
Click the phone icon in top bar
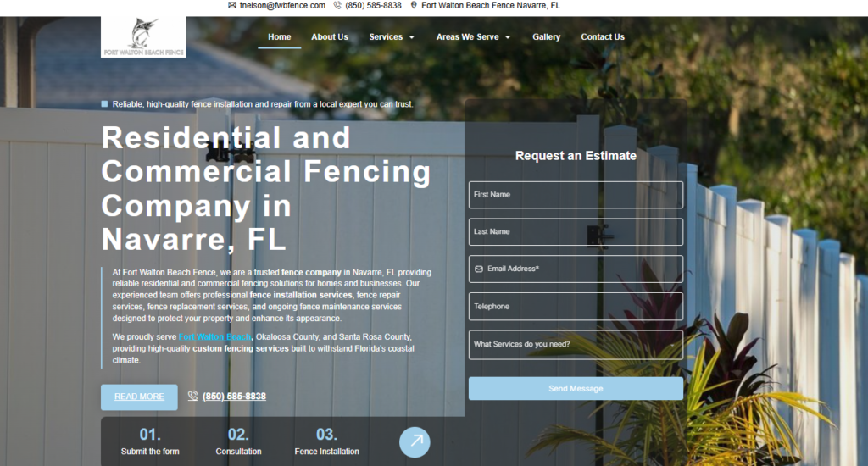click(x=337, y=6)
